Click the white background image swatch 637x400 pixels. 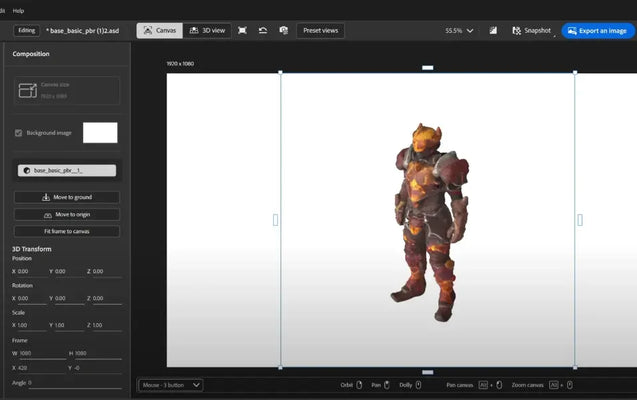point(100,133)
